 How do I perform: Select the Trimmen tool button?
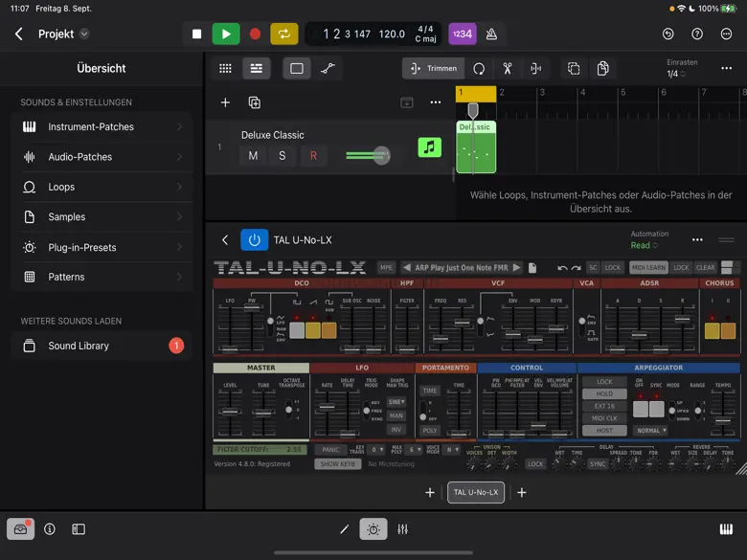pos(433,69)
